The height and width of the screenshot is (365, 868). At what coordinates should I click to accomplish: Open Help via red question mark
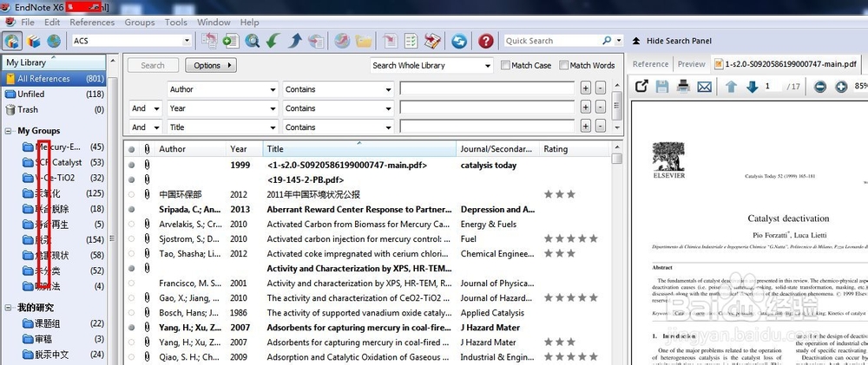[485, 41]
